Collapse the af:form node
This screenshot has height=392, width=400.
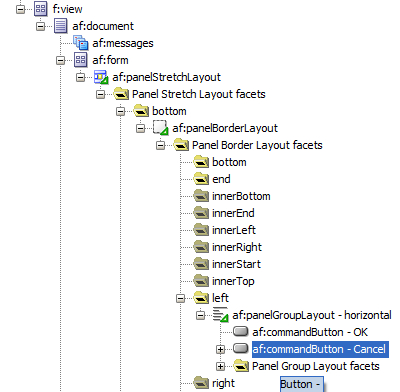tap(60, 60)
